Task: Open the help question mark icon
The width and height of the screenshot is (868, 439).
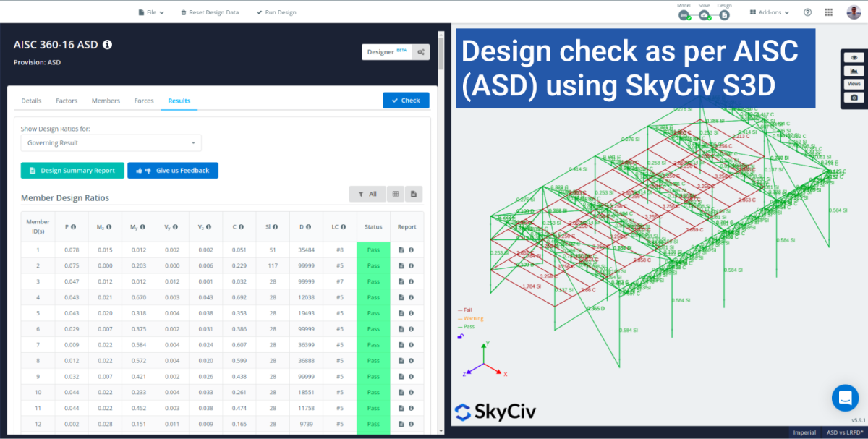Action: click(807, 12)
